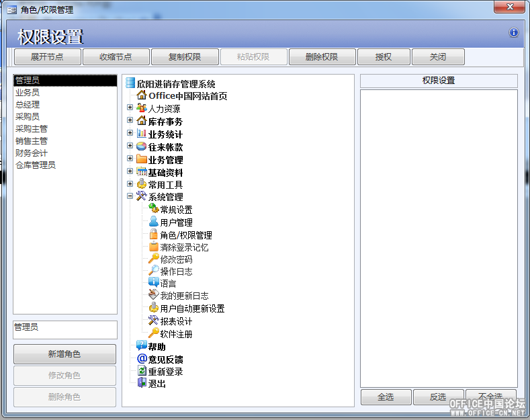530x420 pixels.
Task: Click the 删除权限 button
Action: (322, 57)
